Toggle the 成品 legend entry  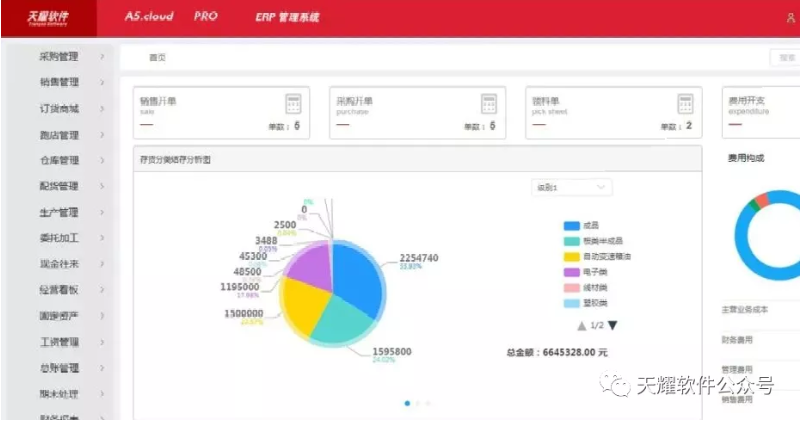tap(582, 226)
